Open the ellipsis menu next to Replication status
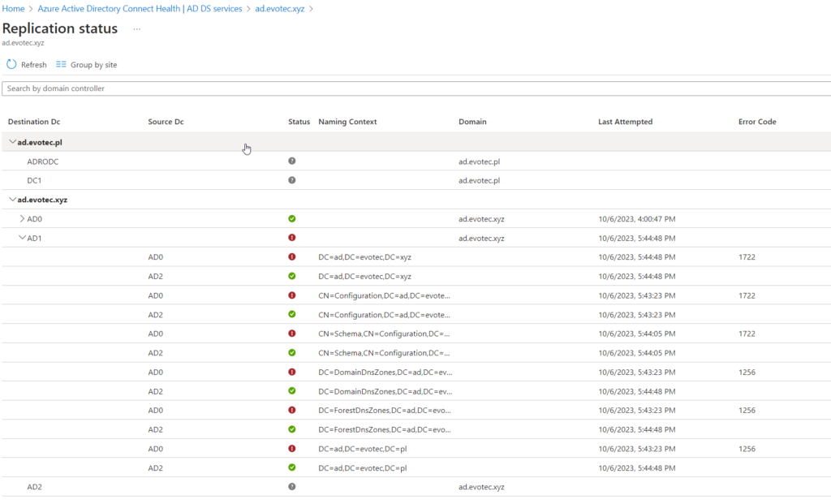 click(x=137, y=28)
